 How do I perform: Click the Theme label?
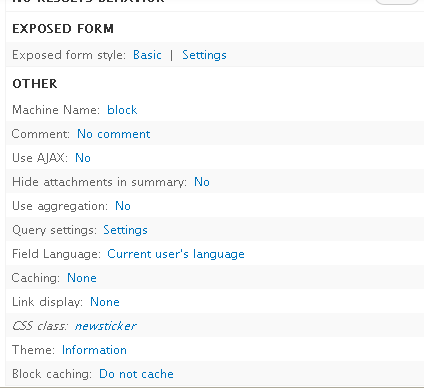click(x=33, y=350)
